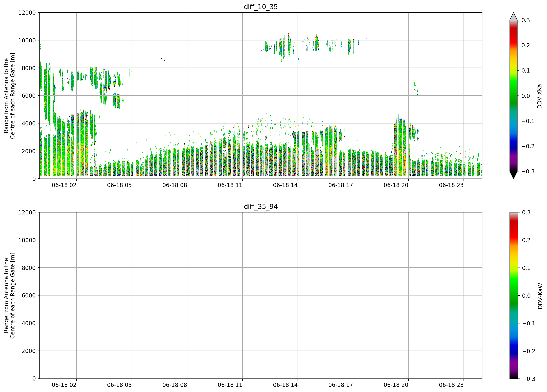
Task: Click '06-18 11' tick under diff_10_35 plot
Action: pyautogui.click(x=230, y=185)
